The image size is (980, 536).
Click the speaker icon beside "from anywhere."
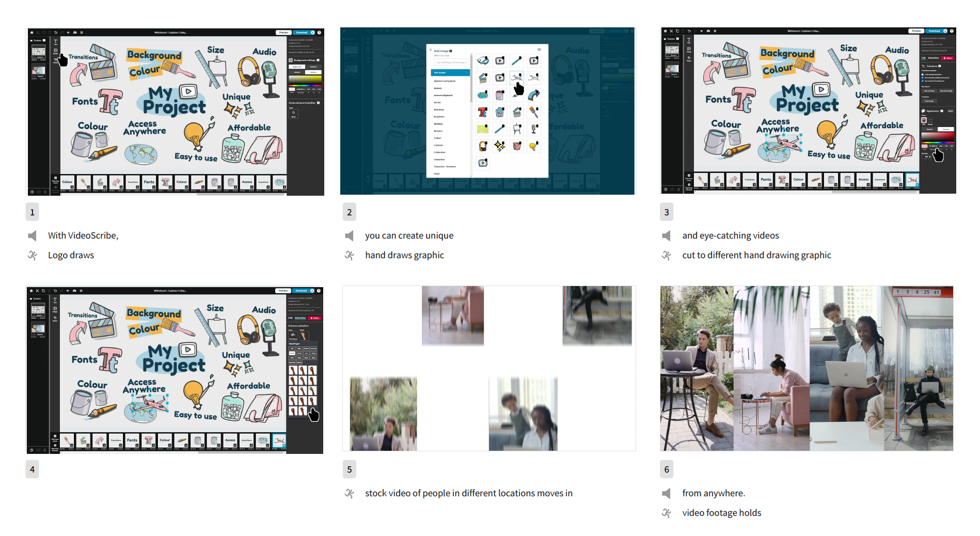(667, 494)
